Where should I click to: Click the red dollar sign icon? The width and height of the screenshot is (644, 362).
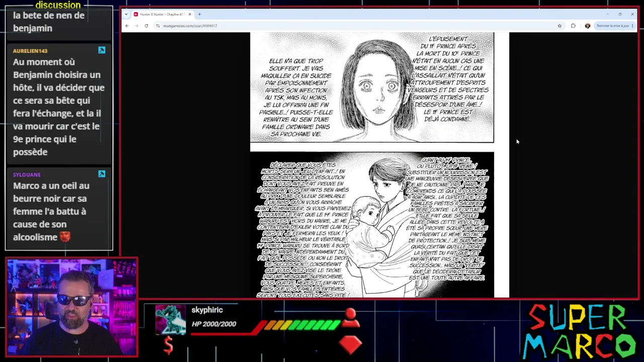tap(169, 345)
